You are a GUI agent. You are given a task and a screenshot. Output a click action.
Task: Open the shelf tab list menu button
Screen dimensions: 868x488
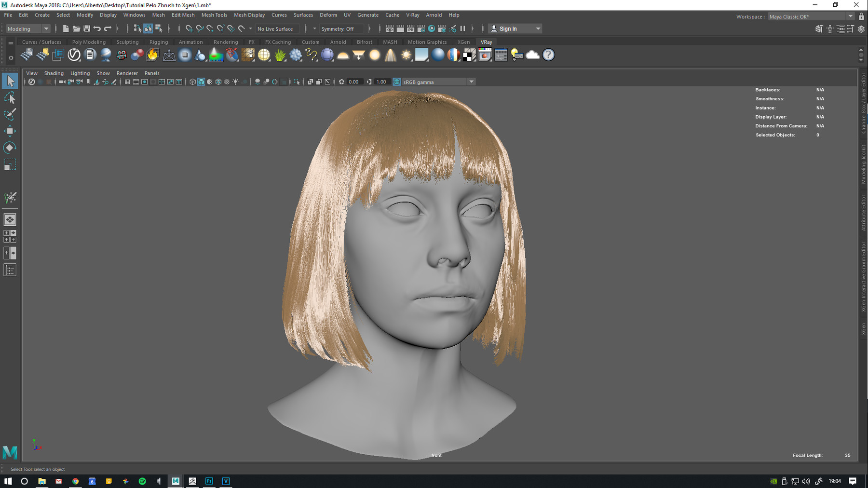tap(11, 43)
